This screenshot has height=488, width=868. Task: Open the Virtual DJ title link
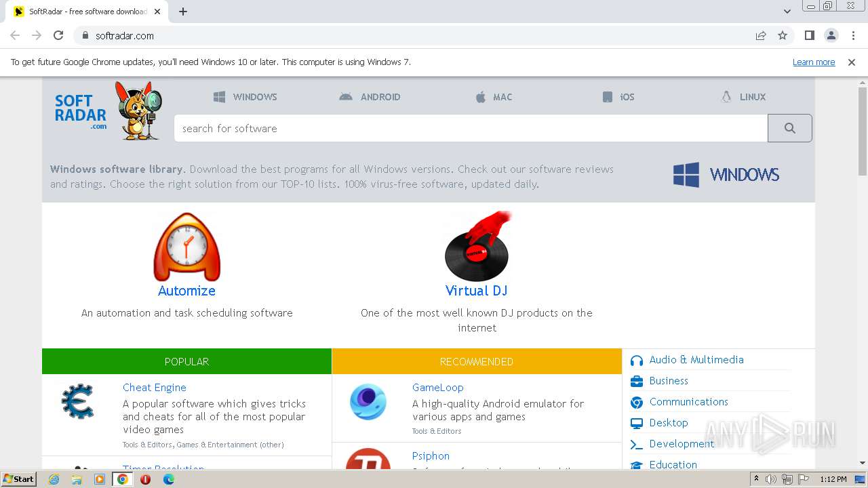[477, 291]
